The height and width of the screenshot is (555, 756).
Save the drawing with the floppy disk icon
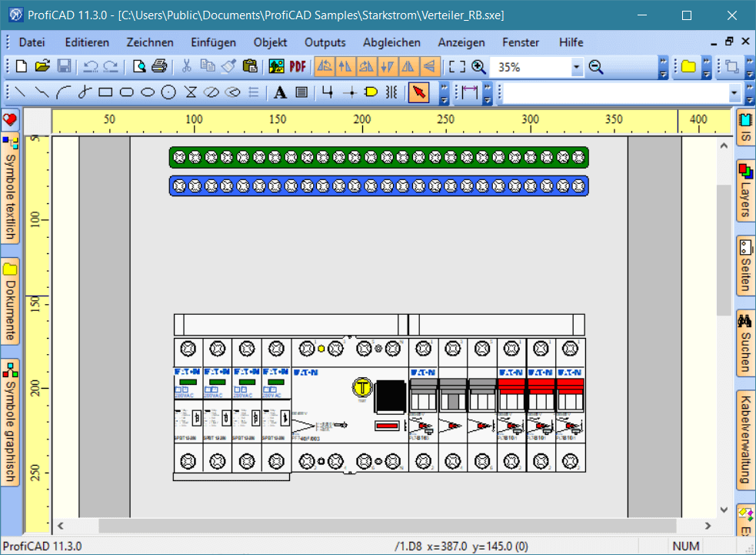click(x=64, y=66)
